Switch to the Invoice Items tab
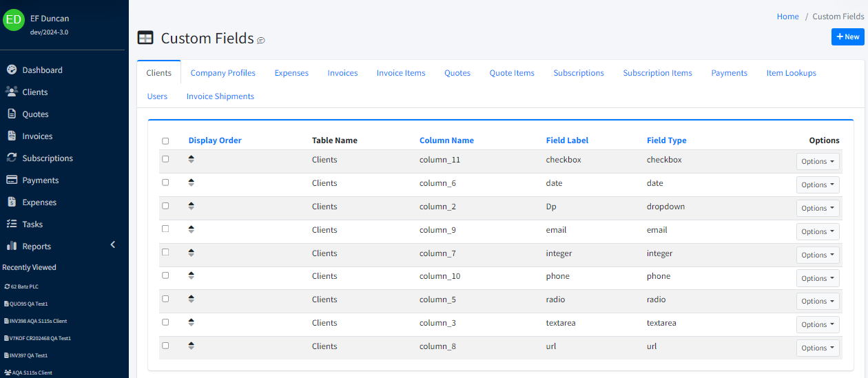 click(x=401, y=73)
